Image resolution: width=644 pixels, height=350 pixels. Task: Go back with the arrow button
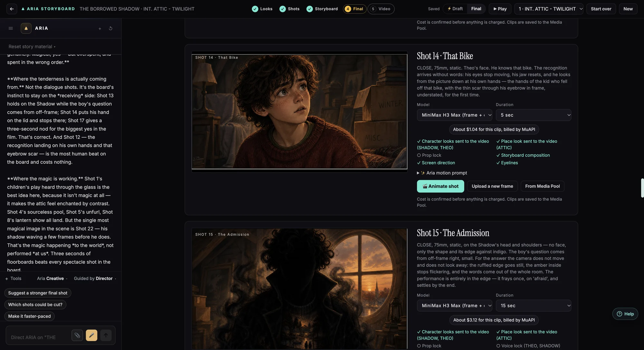coord(12,9)
